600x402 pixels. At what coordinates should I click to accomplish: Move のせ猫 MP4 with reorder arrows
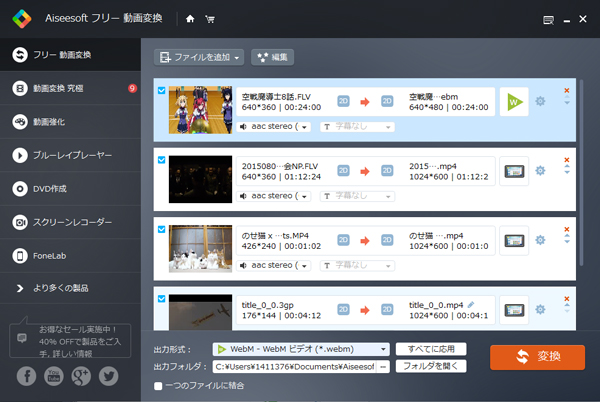click(x=567, y=239)
